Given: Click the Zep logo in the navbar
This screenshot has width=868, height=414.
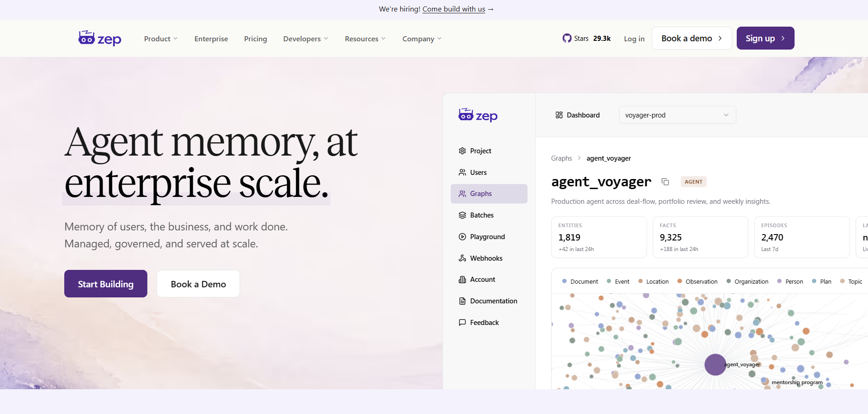Looking at the screenshot, I should click(100, 38).
